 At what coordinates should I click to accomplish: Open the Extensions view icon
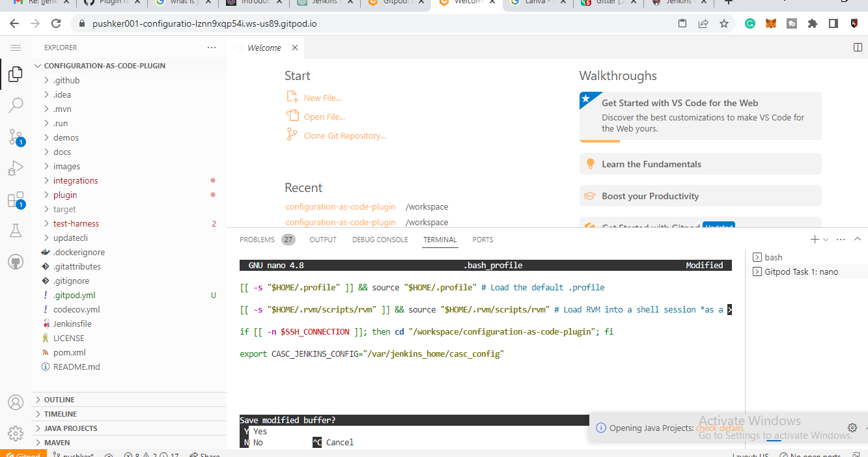click(15, 199)
